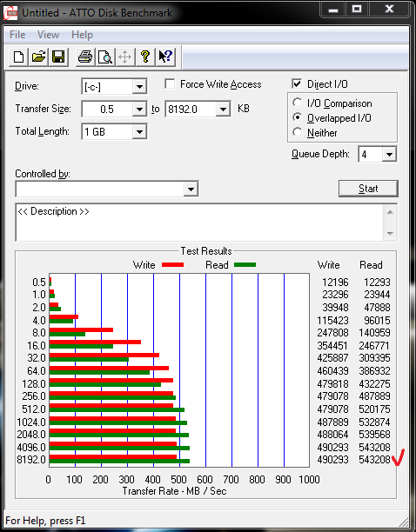Open the Drive dropdown list
Image resolution: width=416 pixels, height=532 pixels.
[139, 87]
